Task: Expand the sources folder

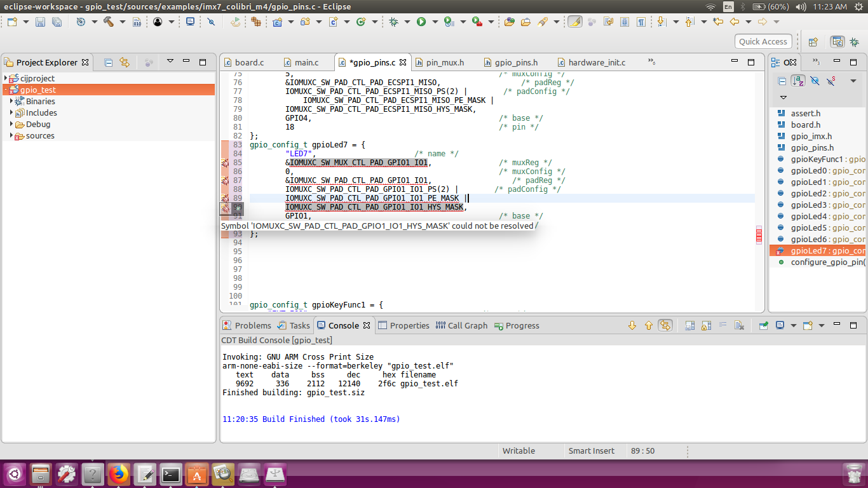Action: (11, 135)
